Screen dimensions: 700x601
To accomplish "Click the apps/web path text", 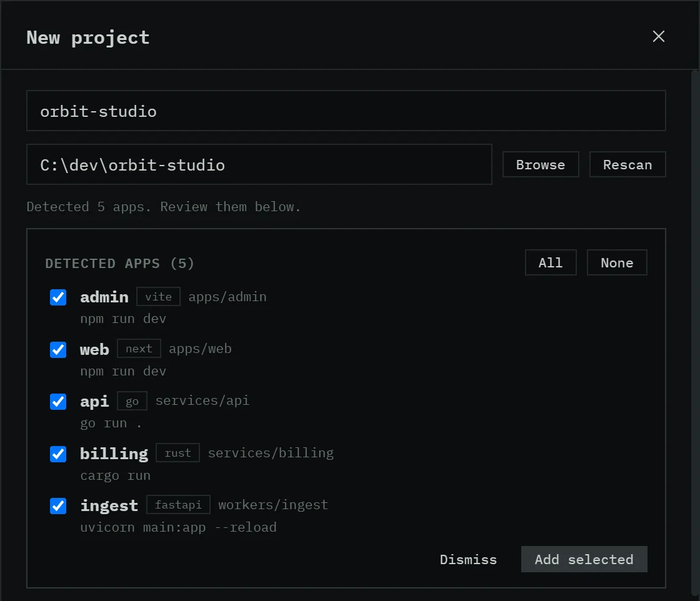I will pos(200,349).
